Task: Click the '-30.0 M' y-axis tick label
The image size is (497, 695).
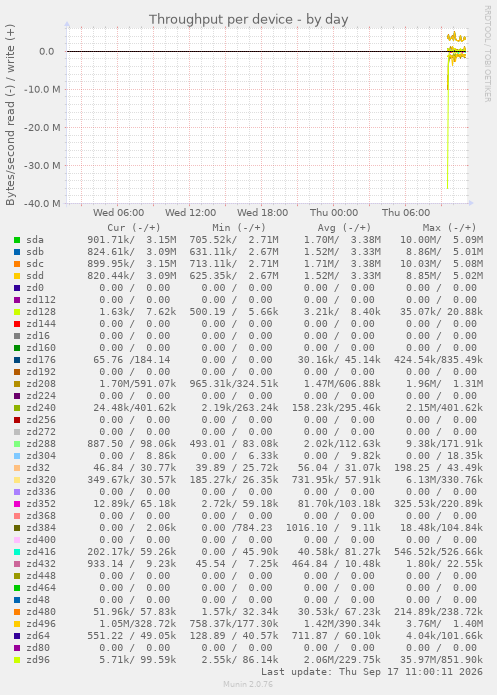Action: click(42, 166)
